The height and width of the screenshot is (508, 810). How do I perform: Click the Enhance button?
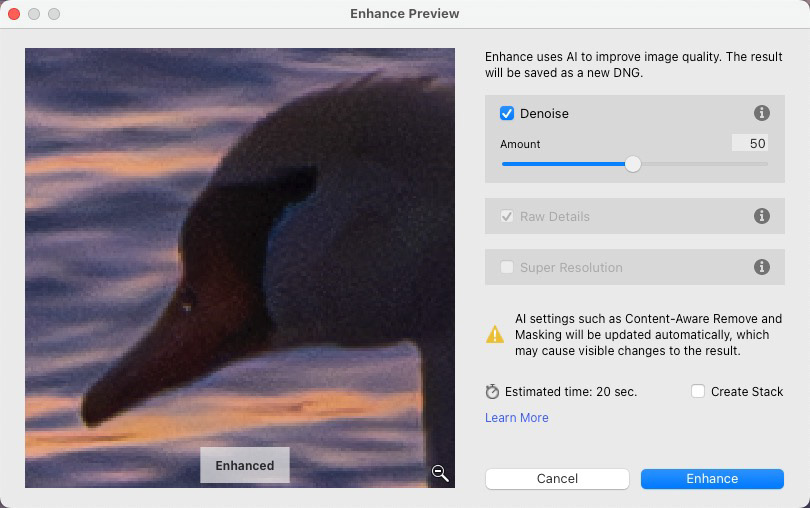712,479
